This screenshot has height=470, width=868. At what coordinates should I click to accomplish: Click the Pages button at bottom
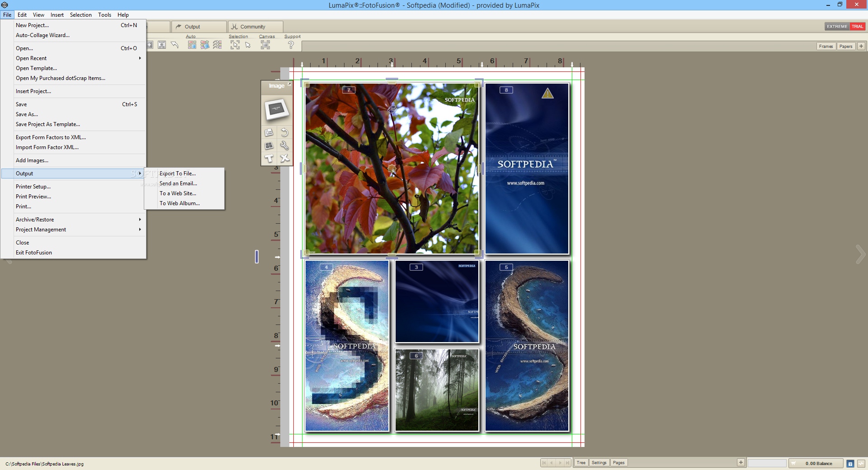tap(618, 462)
